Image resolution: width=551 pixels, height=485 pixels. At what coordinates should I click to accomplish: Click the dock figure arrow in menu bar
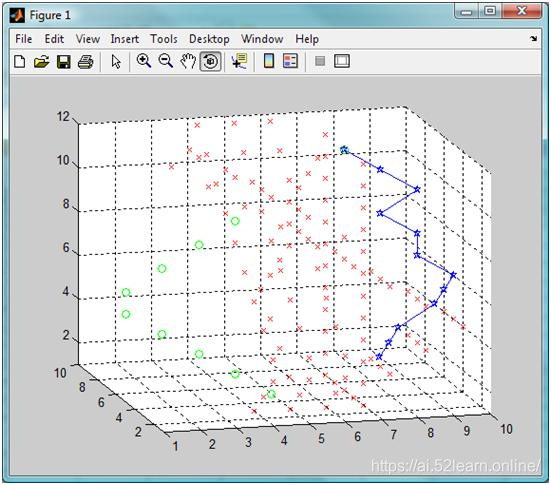[534, 39]
